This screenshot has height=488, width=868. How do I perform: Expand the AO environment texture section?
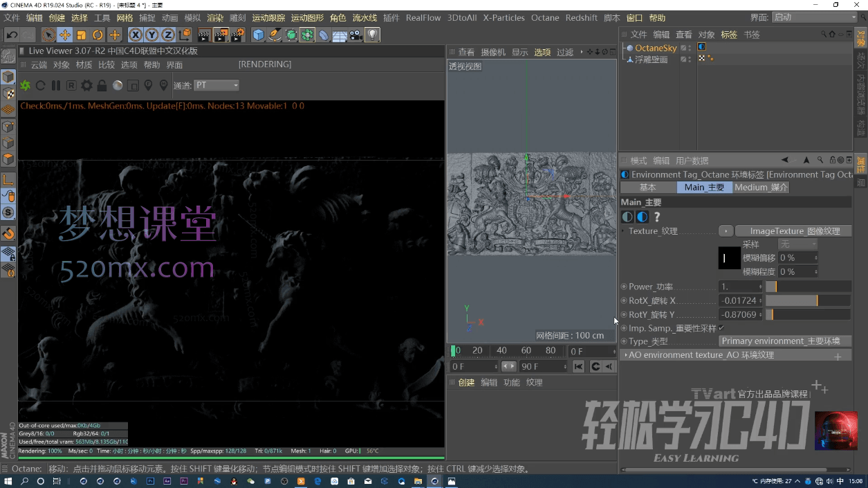(x=701, y=355)
